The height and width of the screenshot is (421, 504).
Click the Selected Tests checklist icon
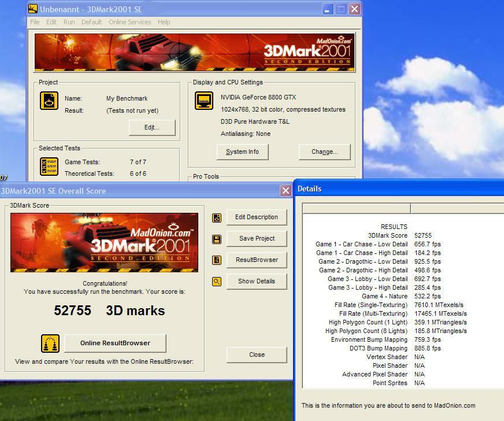click(49, 167)
